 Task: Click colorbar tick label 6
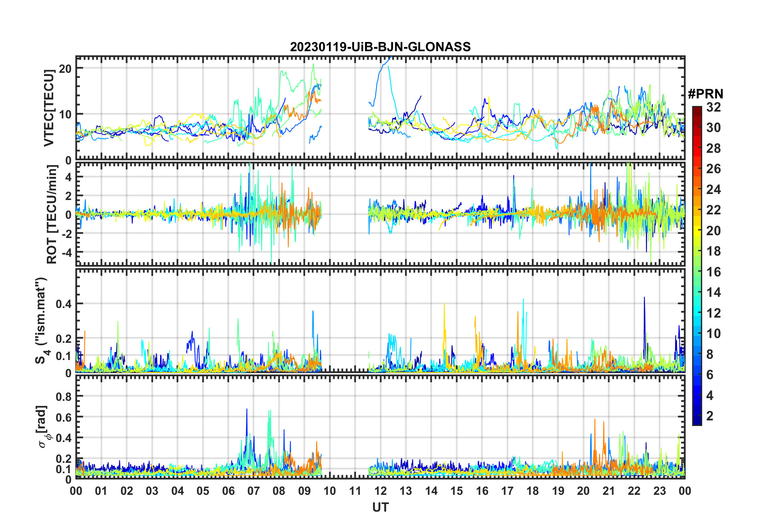(710, 375)
